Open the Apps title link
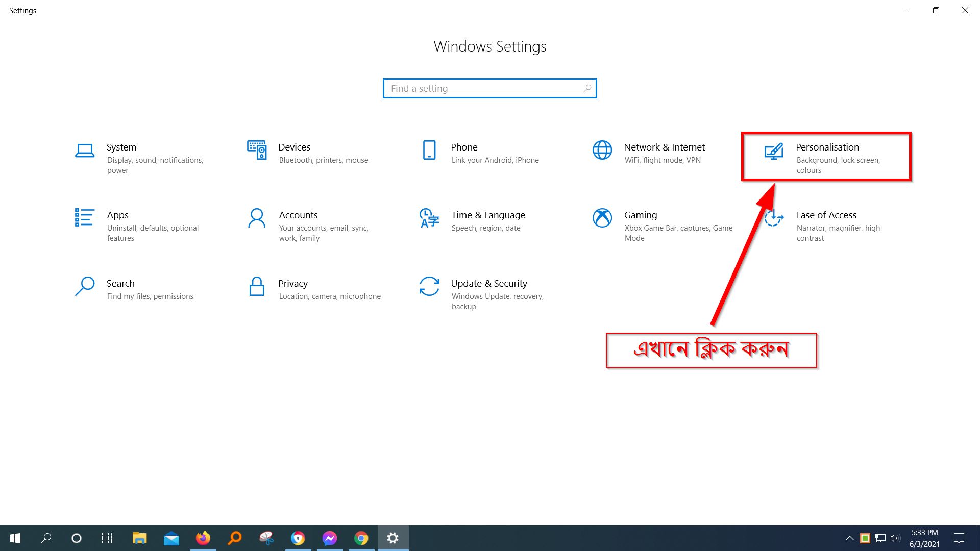 pyautogui.click(x=118, y=215)
